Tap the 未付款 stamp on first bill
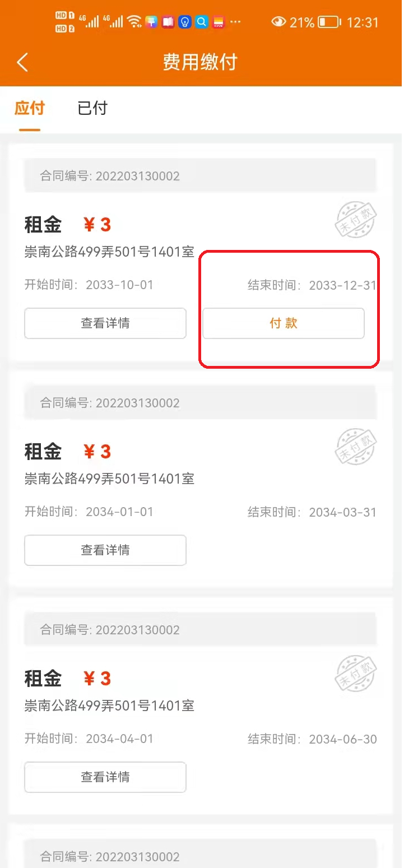The height and width of the screenshot is (868, 404). point(356,220)
